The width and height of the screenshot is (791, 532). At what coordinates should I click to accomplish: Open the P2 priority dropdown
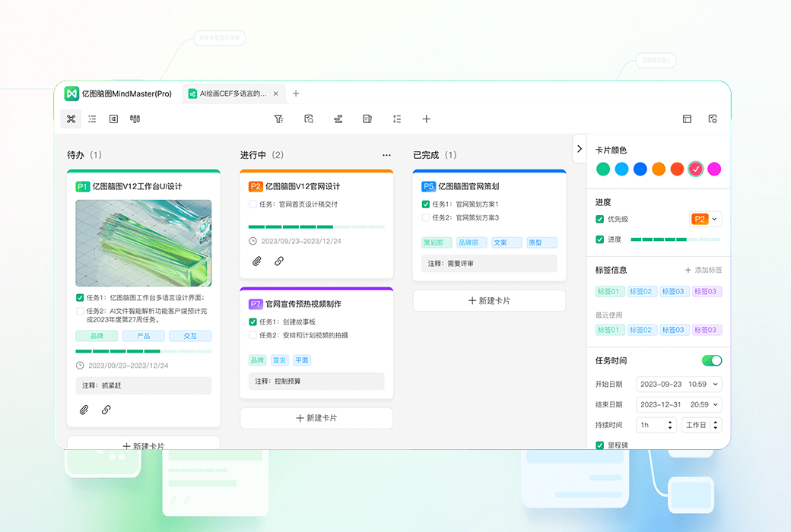[x=705, y=219]
